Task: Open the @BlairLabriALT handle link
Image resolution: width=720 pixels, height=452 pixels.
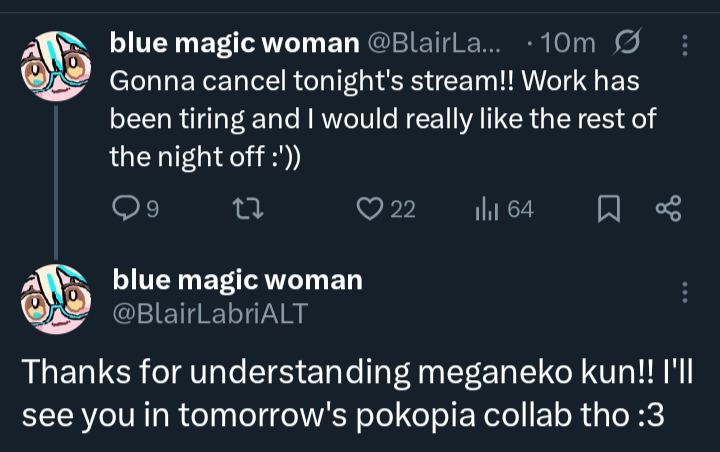Action: click(x=210, y=313)
